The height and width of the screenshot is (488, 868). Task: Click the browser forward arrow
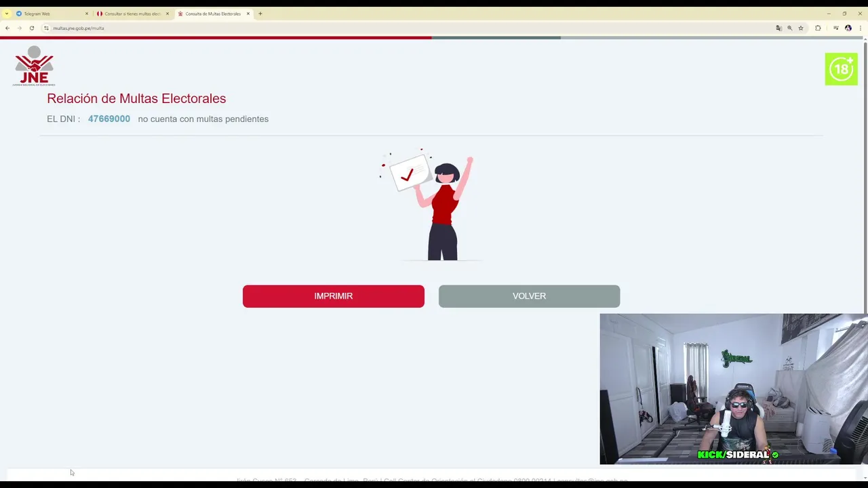pos(20,28)
